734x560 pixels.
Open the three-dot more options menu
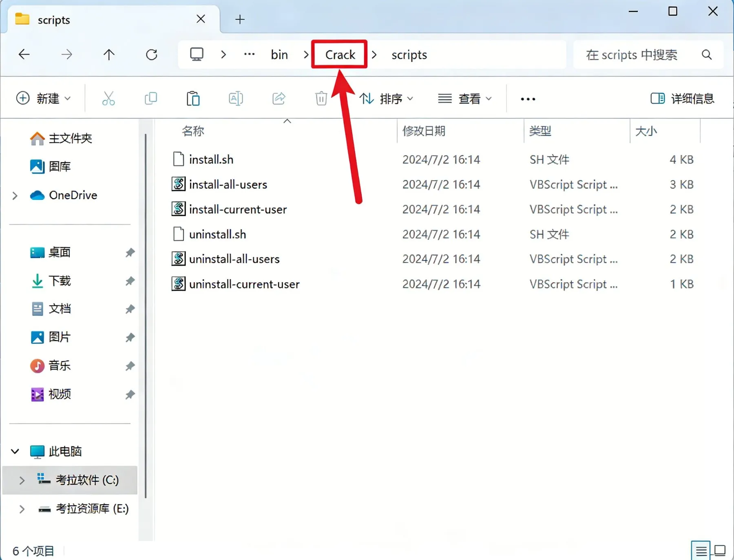(x=528, y=99)
